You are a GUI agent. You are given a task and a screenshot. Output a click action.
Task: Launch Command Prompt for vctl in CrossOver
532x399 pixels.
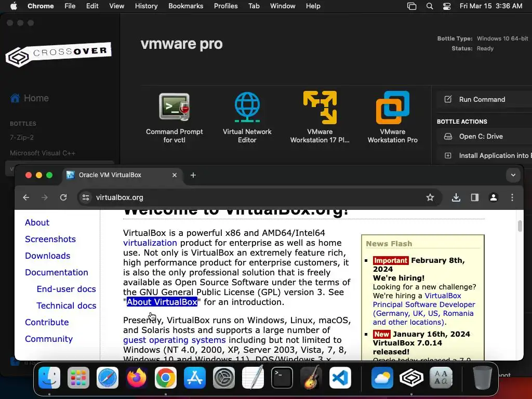click(x=175, y=117)
